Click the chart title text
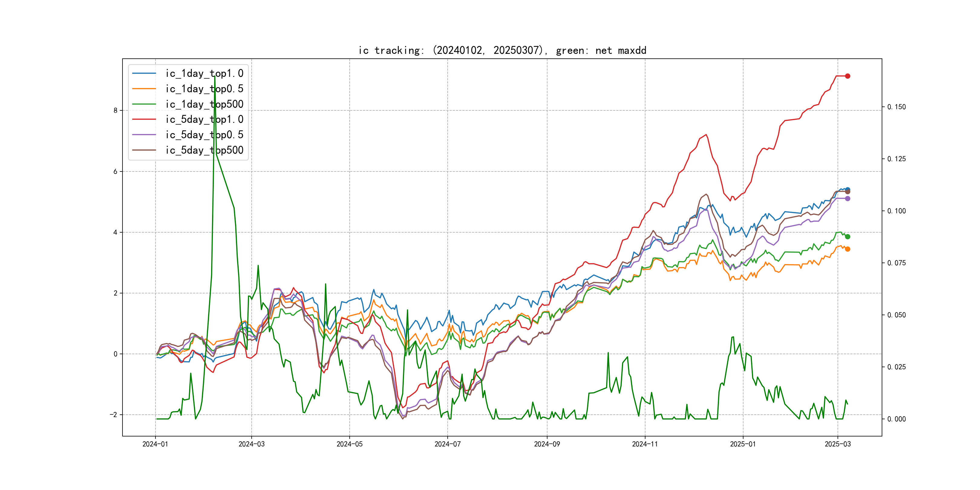980x490 pixels. coord(502,50)
